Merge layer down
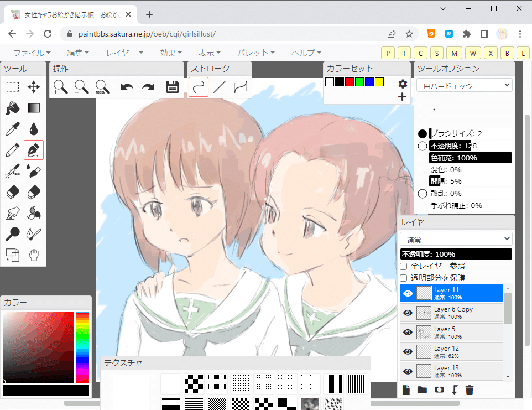This screenshot has height=410, width=532. click(x=455, y=390)
